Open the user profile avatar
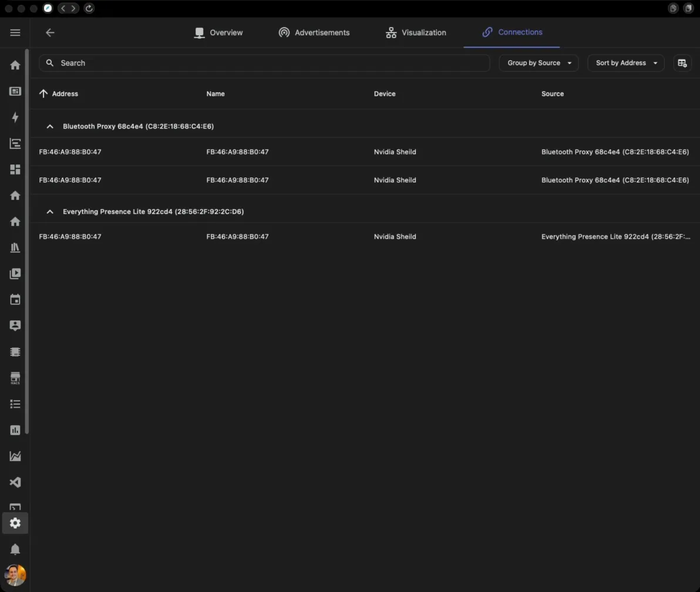The width and height of the screenshot is (700, 592). click(x=15, y=575)
